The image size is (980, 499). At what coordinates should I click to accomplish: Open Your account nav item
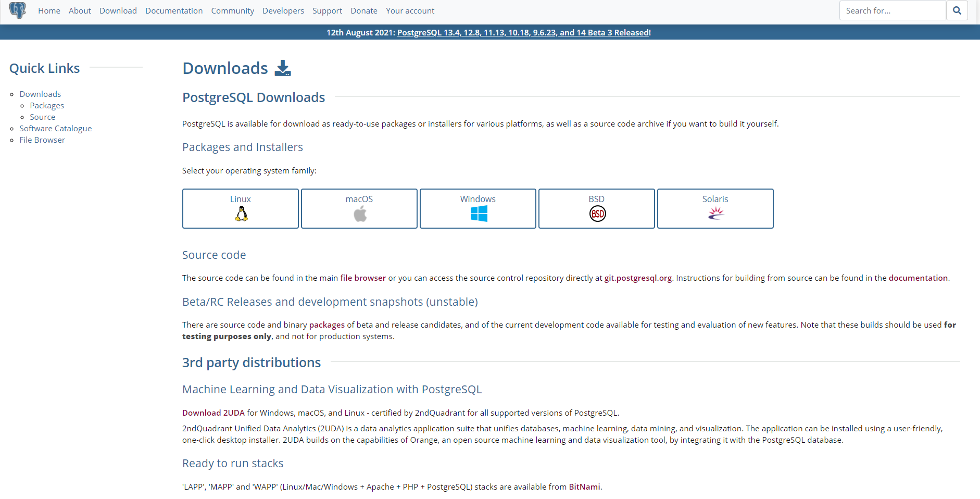point(410,11)
